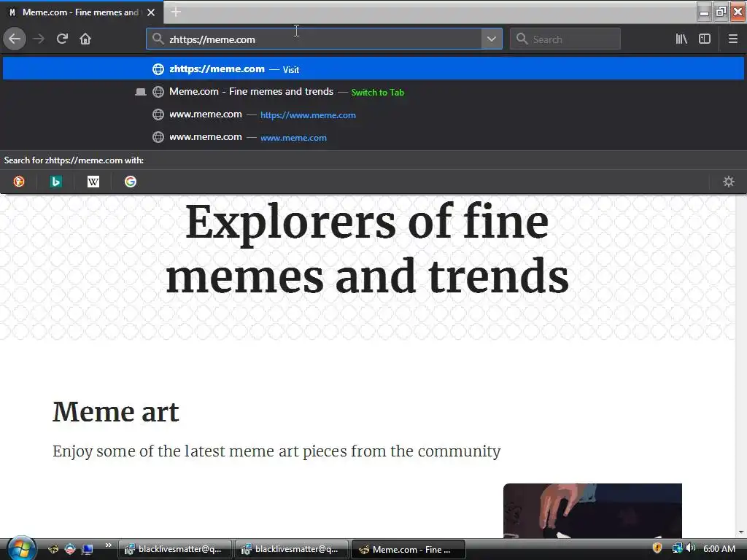Search with DuckDuckGo engine icon
747x560 pixels.
19,182
